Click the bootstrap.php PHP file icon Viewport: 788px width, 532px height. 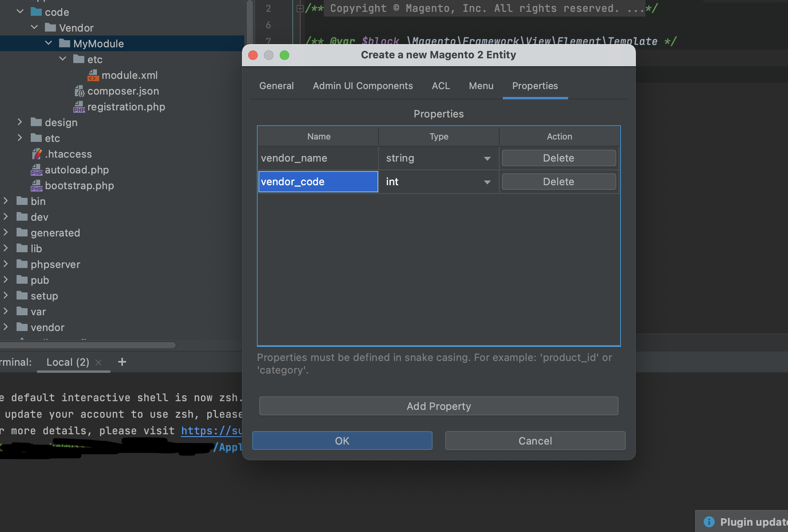(36, 186)
